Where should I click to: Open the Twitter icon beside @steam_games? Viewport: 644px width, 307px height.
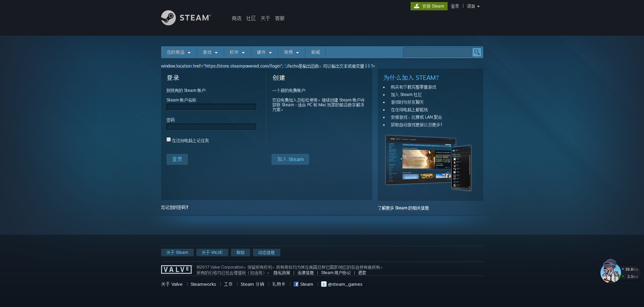[324, 284]
